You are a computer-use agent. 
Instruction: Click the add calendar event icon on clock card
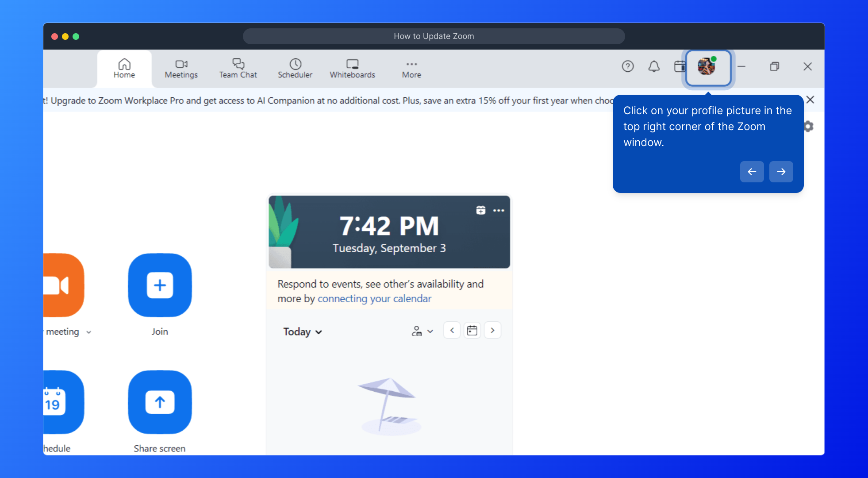point(480,210)
